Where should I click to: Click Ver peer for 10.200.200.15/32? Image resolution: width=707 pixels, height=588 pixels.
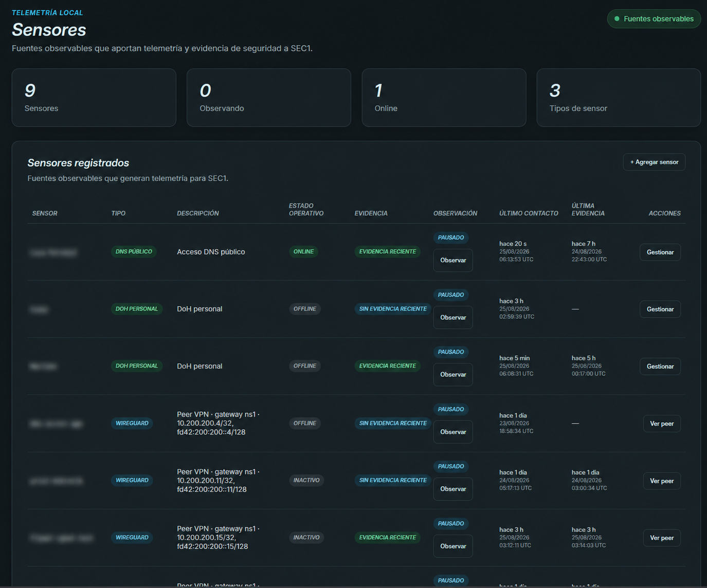pyautogui.click(x=662, y=538)
